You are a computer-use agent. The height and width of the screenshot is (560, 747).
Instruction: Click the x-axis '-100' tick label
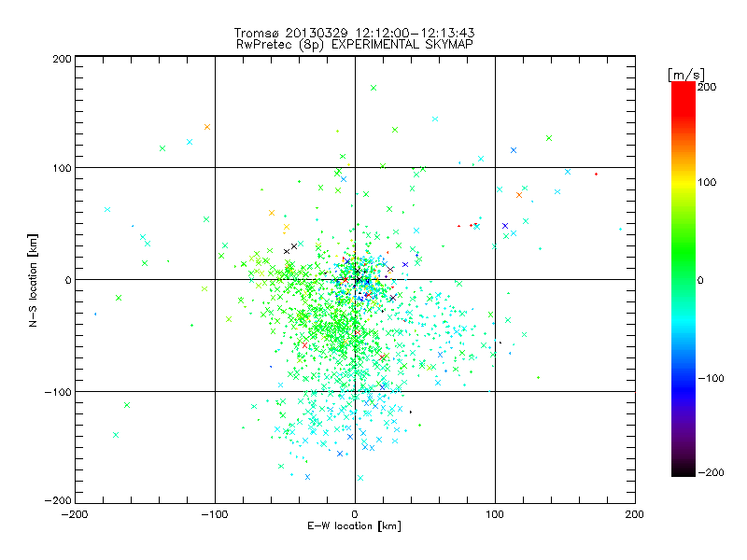click(215, 514)
